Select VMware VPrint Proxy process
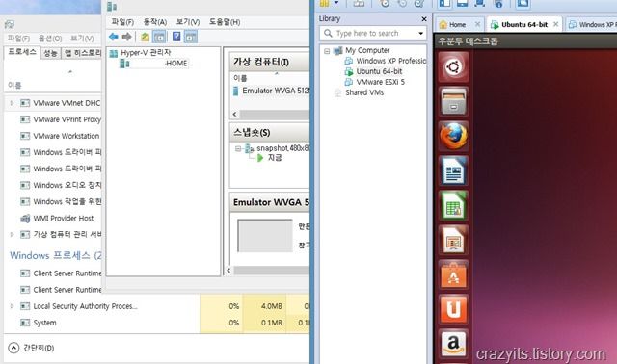Image resolution: width=617 pixels, height=364 pixels. [53, 119]
